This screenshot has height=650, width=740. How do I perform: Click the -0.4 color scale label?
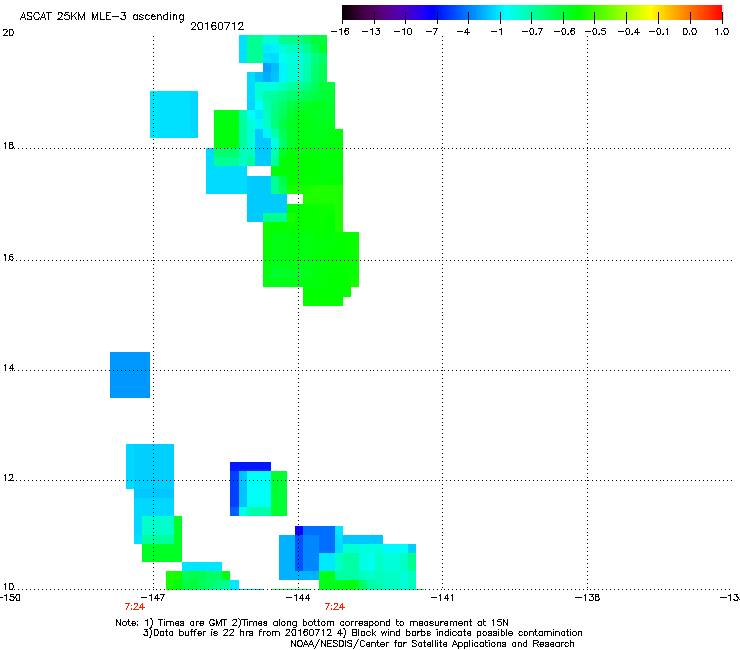point(629,32)
